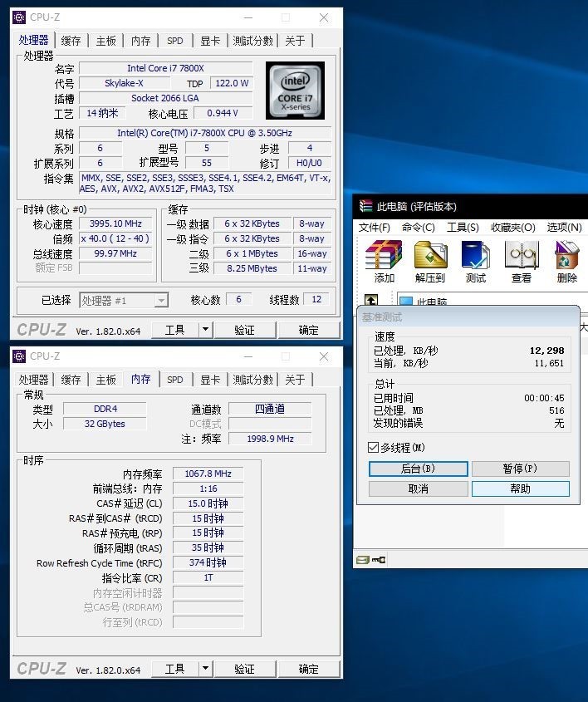Switch to 测試分數 tab in top CPU-Z
Screen dimensions: 588x702
252,41
